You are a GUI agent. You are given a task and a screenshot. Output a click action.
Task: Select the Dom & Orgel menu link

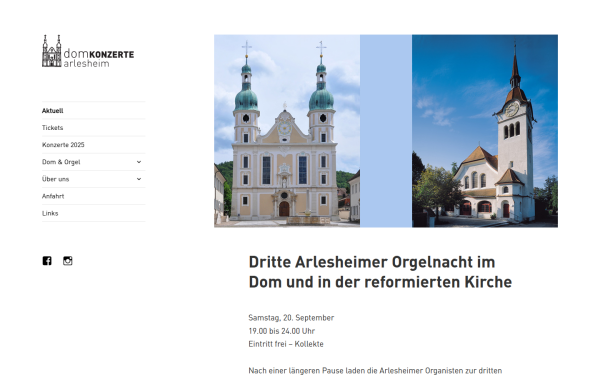61,162
